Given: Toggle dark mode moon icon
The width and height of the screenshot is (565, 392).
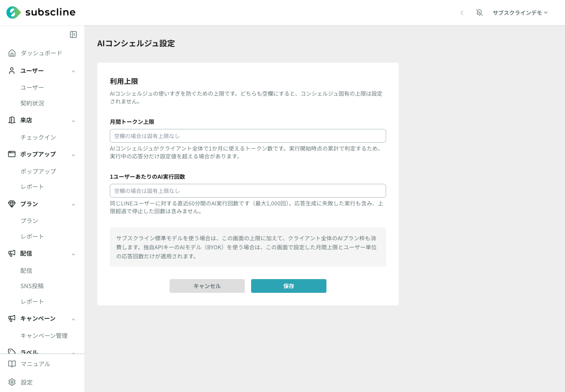Looking at the screenshot, I should (x=462, y=13).
